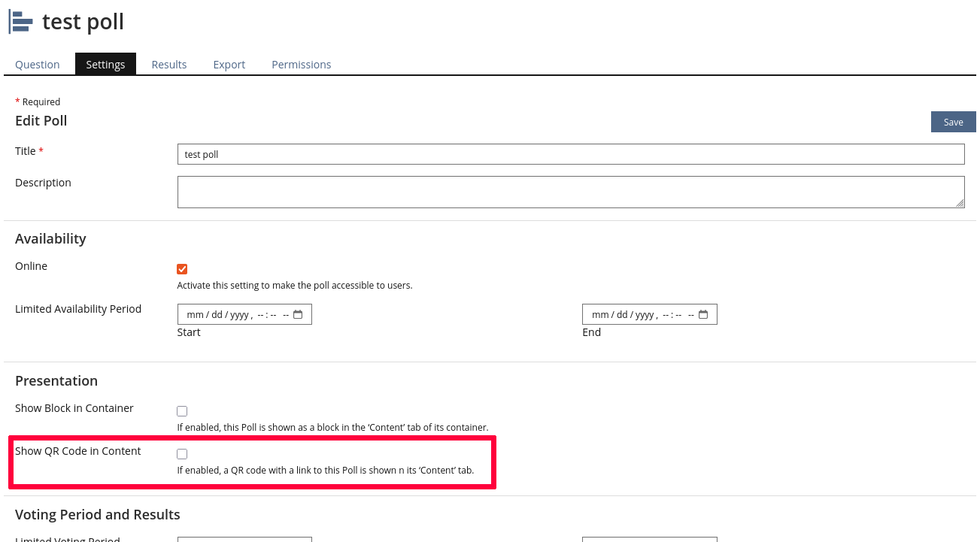Enable Show Block in Container
The image size is (980, 542).
(182, 411)
